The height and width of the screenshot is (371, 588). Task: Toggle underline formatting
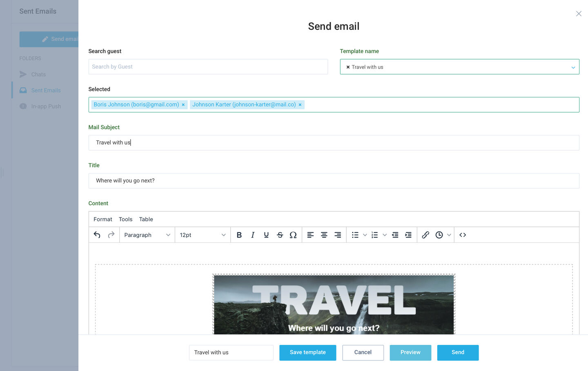[266, 235]
